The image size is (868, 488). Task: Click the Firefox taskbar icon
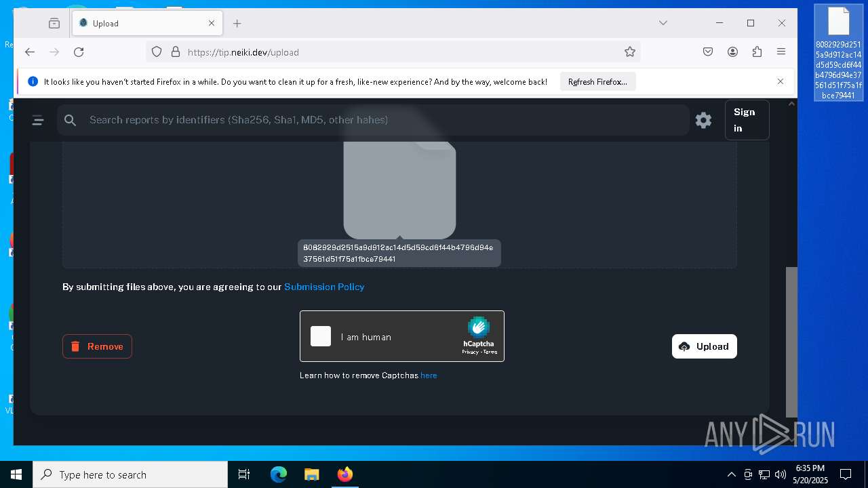click(345, 474)
